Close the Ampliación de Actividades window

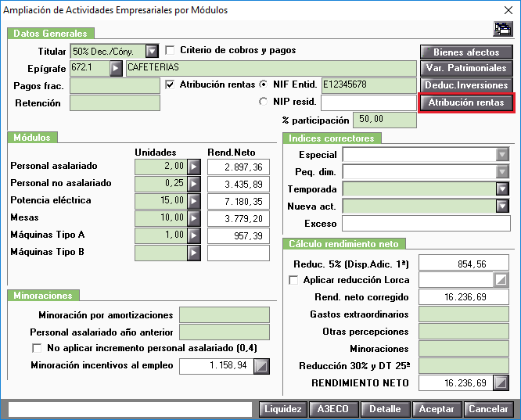[508, 10]
